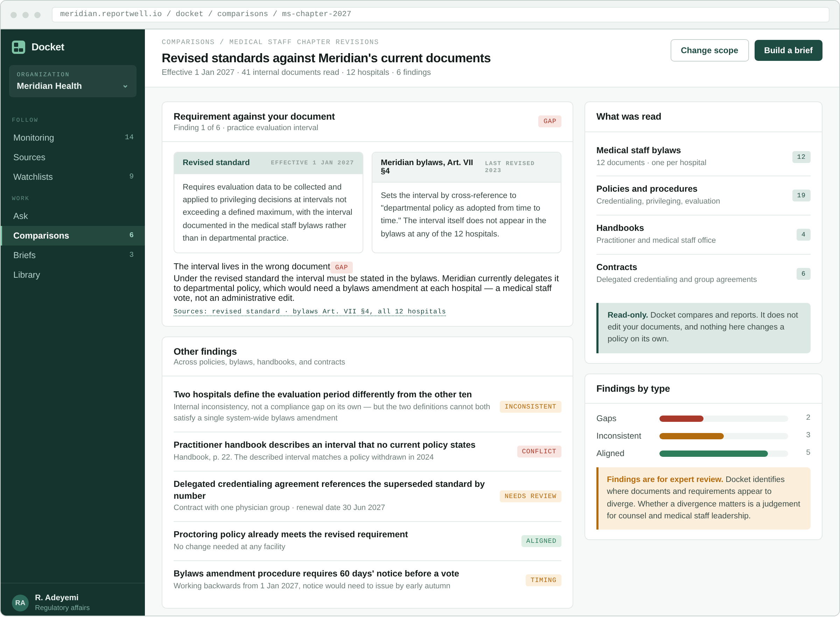The width and height of the screenshot is (840, 617).
Task: Click the Build a brief button
Action: tap(788, 50)
